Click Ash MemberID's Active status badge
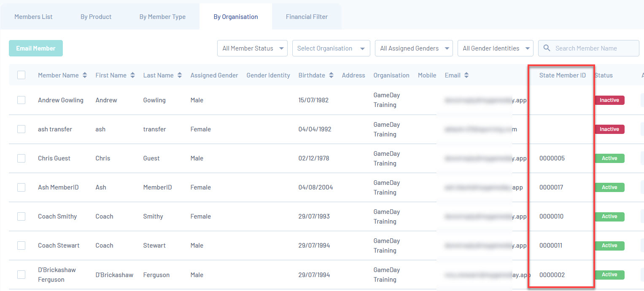This screenshot has height=291, width=644. click(609, 187)
